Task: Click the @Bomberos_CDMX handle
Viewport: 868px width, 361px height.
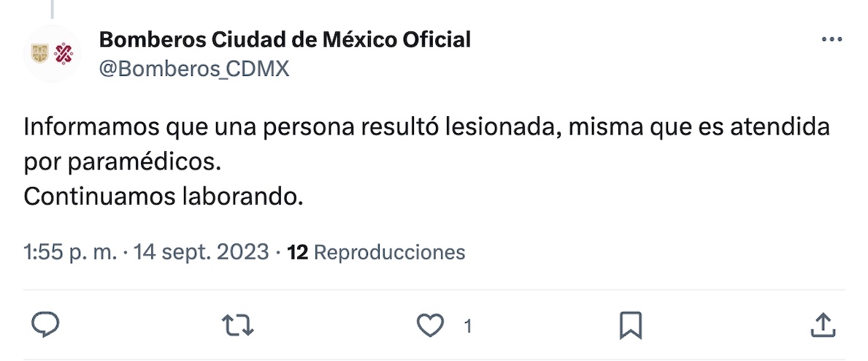Action: pyautogui.click(x=193, y=69)
